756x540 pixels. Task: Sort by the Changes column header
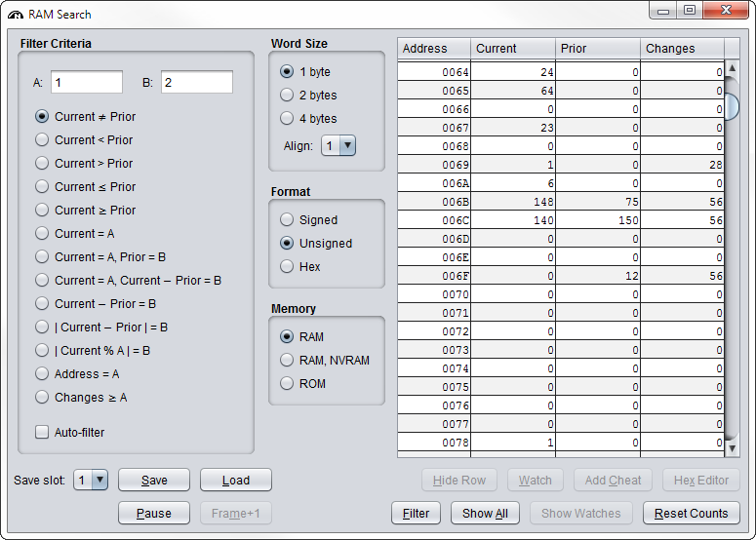[683, 48]
